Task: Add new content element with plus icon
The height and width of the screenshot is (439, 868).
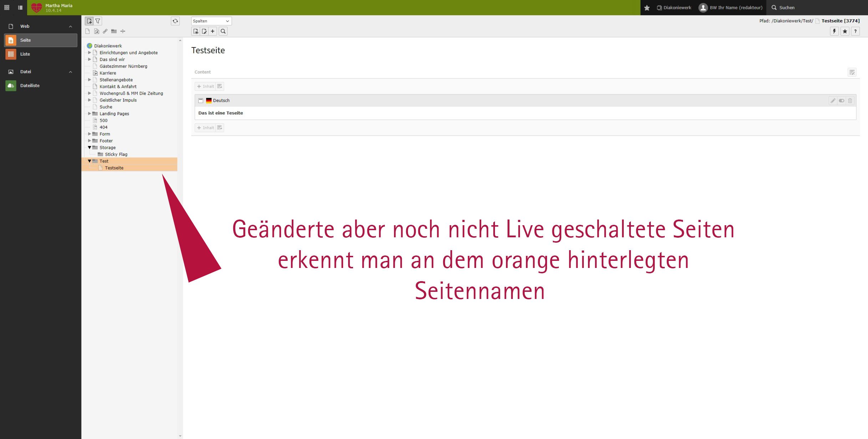Action: (x=213, y=31)
